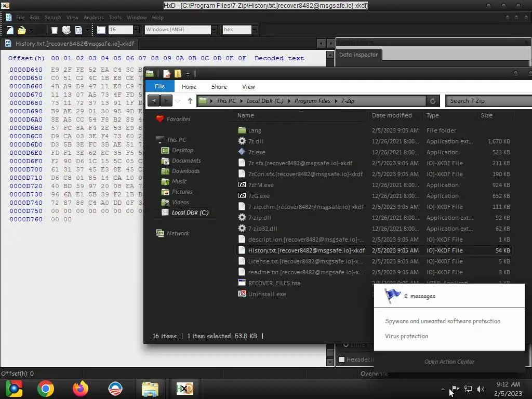Select the 7zFM.exe file icon
This screenshot has height=399, width=532.
click(242, 185)
